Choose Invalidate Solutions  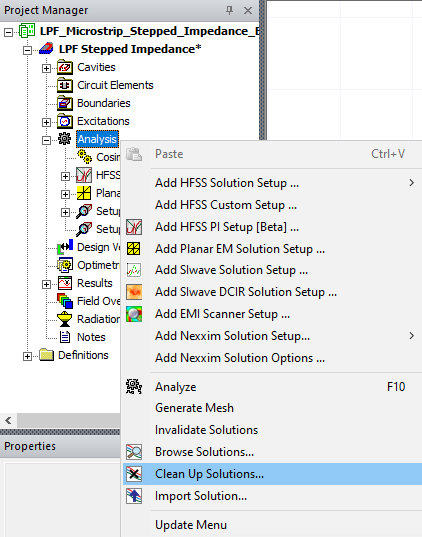click(272, 430)
